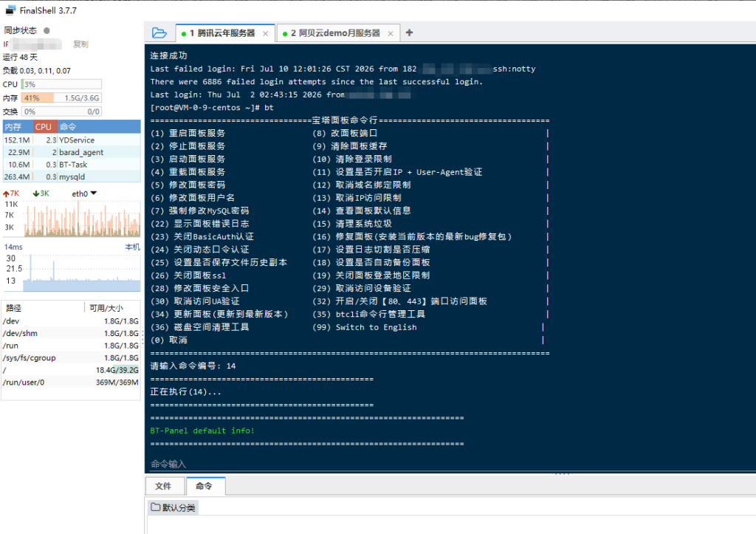Click the 可用/大小 column header
The width and height of the screenshot is (756, 534).
(x=112, y=308)
